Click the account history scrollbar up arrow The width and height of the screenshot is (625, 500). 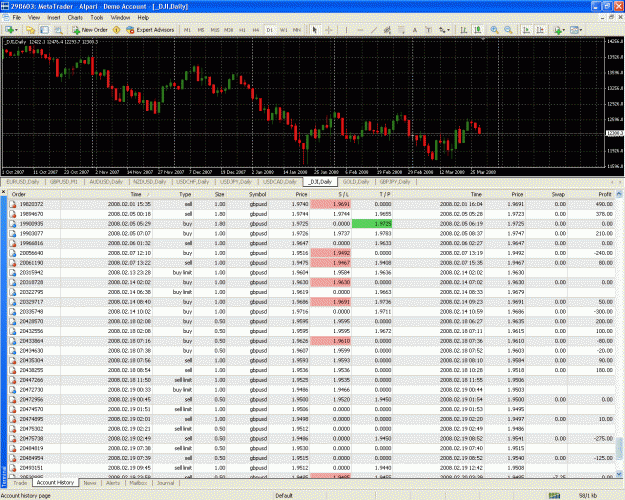click(619, 194)
